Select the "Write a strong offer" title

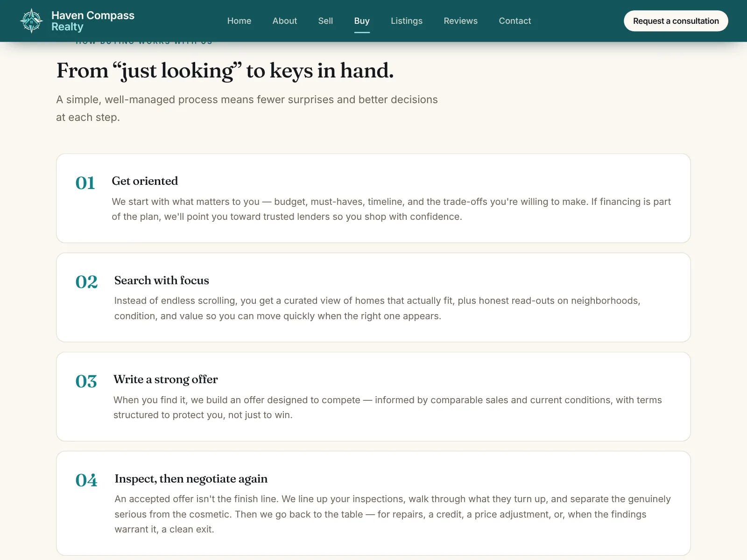point(166,379)
